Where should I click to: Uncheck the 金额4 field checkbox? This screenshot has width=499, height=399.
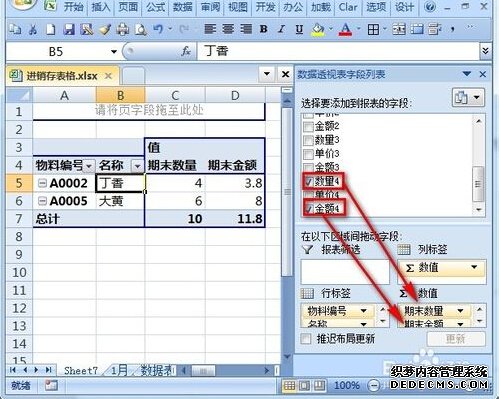click(x=309, y=209)
